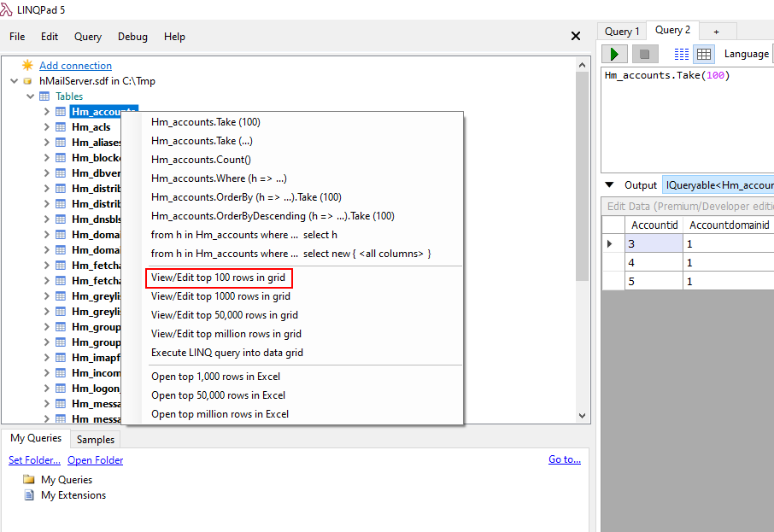Click the Set Folder... link
The width and height of the screenshot is (774, 532).
[x=34, y=460]
